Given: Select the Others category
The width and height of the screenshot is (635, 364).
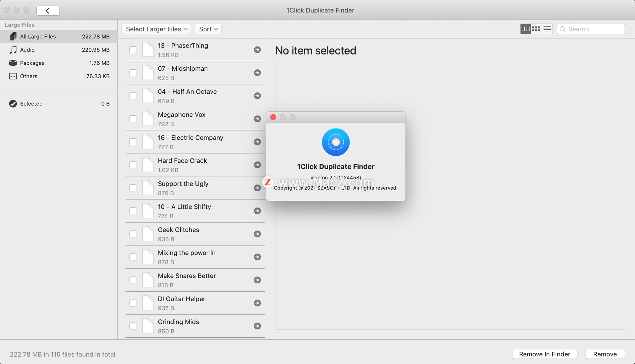Looking at the screenshot, I should [59, 76].
